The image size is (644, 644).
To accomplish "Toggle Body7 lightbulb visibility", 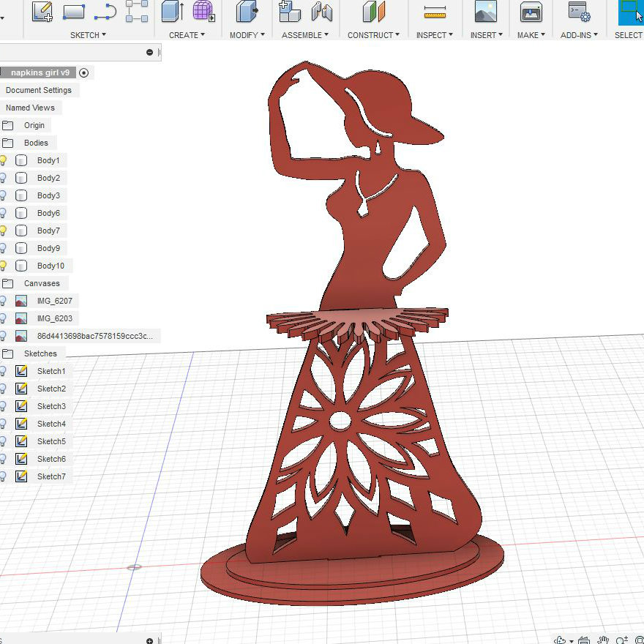I will point(3,231).
